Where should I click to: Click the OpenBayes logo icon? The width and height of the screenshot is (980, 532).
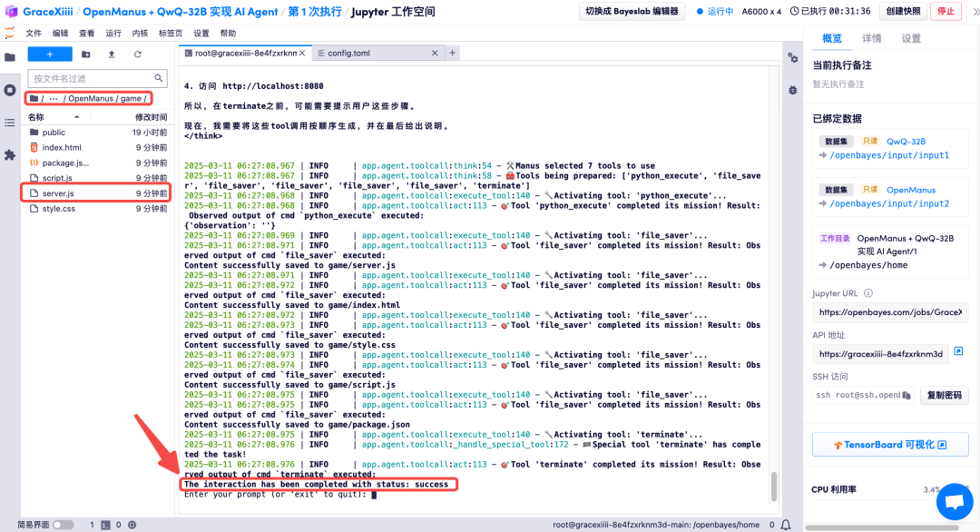click(11, 11)
